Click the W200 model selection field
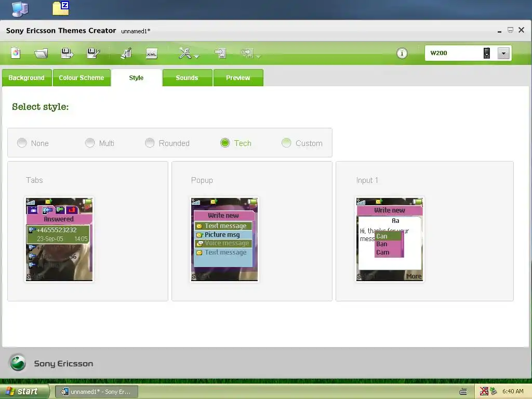The width and height of the screenshot is (532, 399). click(468, 53)
